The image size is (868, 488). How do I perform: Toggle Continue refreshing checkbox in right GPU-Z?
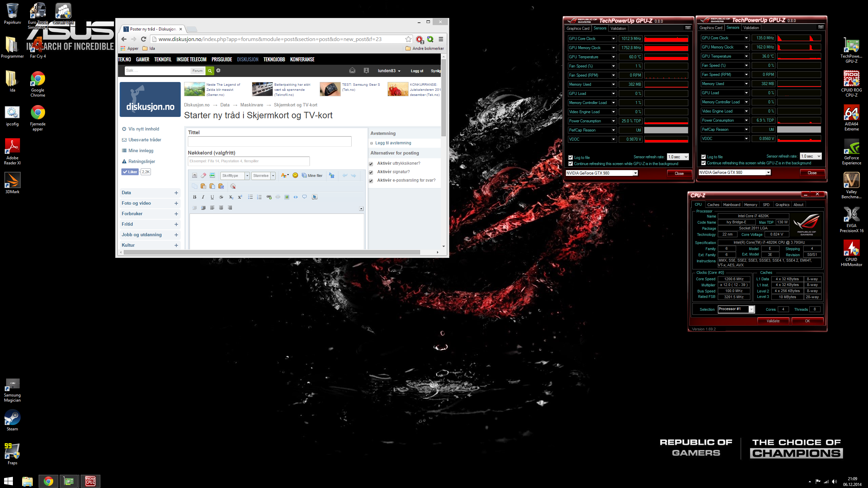(703, 163)
